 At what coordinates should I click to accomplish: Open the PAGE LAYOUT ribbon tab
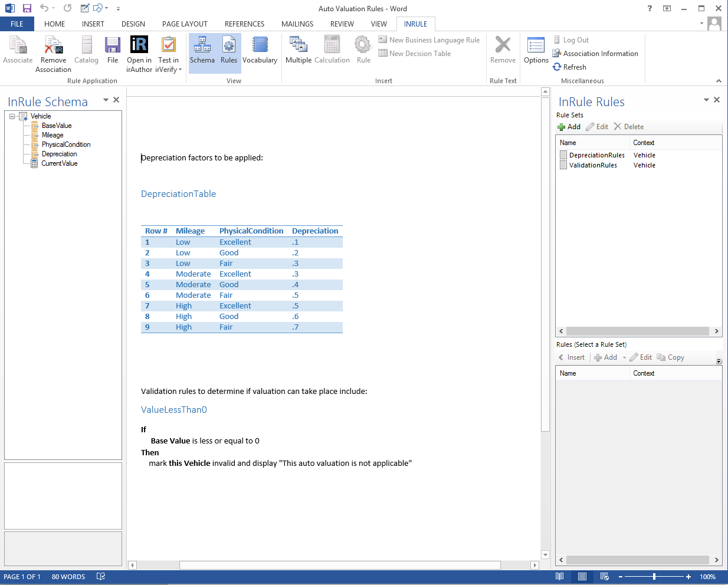tap(185, 24)
